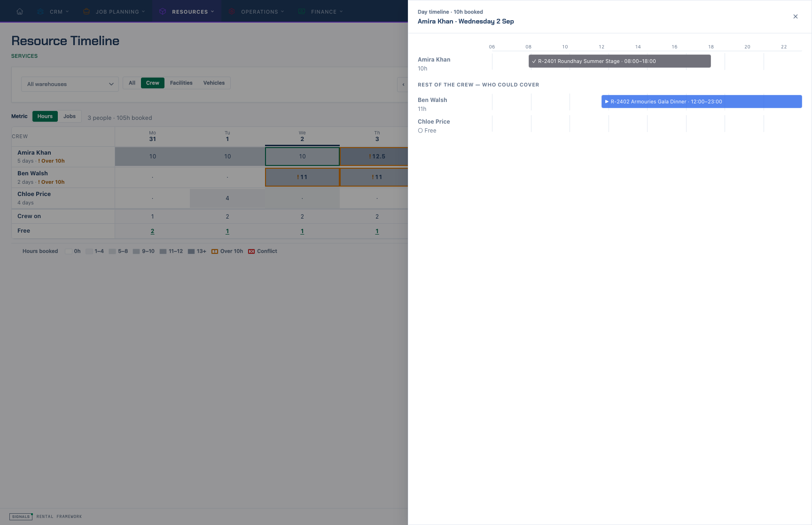Open the home icon in navigation bar
Viewport: 812px width, 525px height.
point(20,11)
